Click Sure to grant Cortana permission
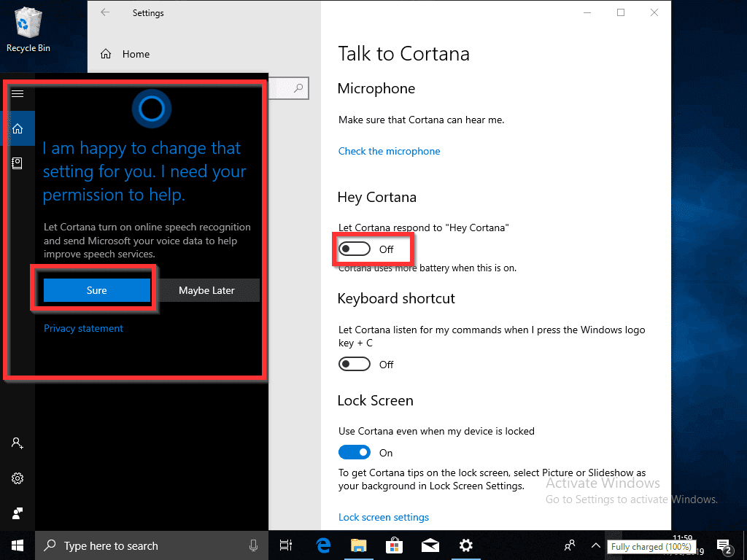This screenshot has height=560, width=747. (96, 289)
